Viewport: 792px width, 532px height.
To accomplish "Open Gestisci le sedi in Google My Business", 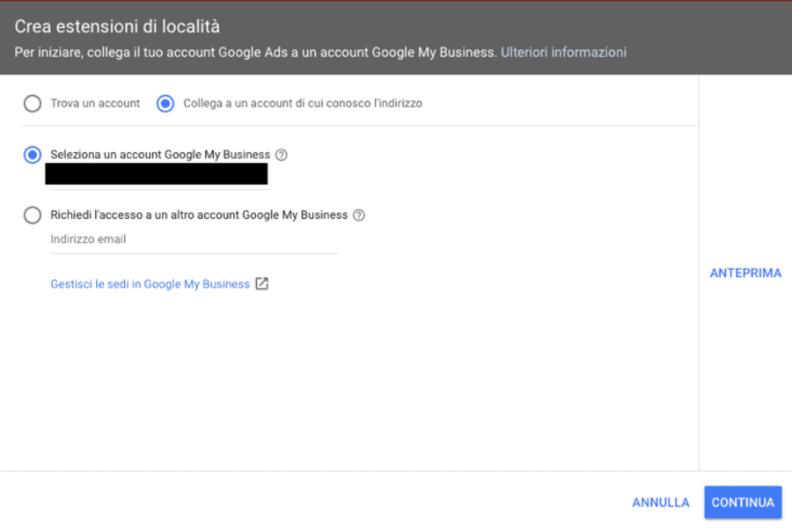I will pos(150,284).
